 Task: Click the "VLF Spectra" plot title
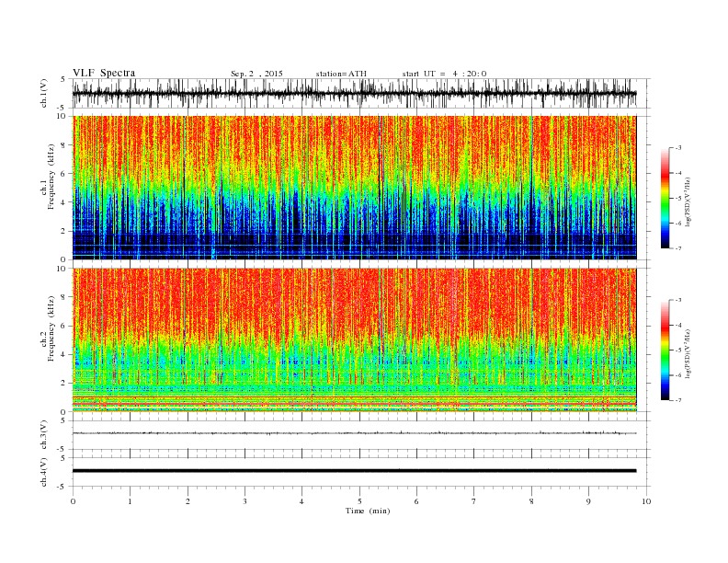point(104,73)
